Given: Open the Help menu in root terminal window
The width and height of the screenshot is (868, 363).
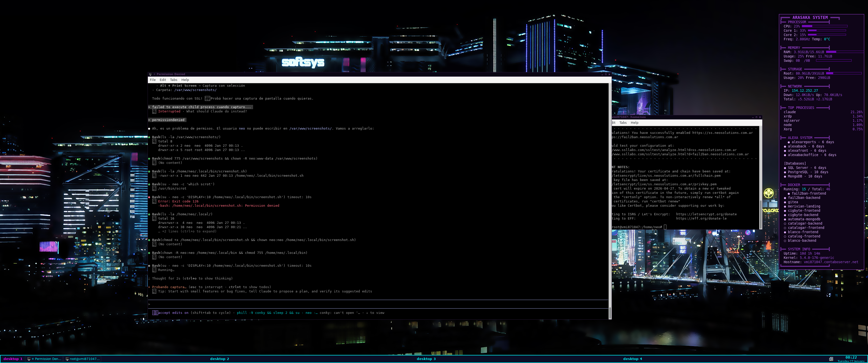Looking at the screenshot, I should (635, 123).
